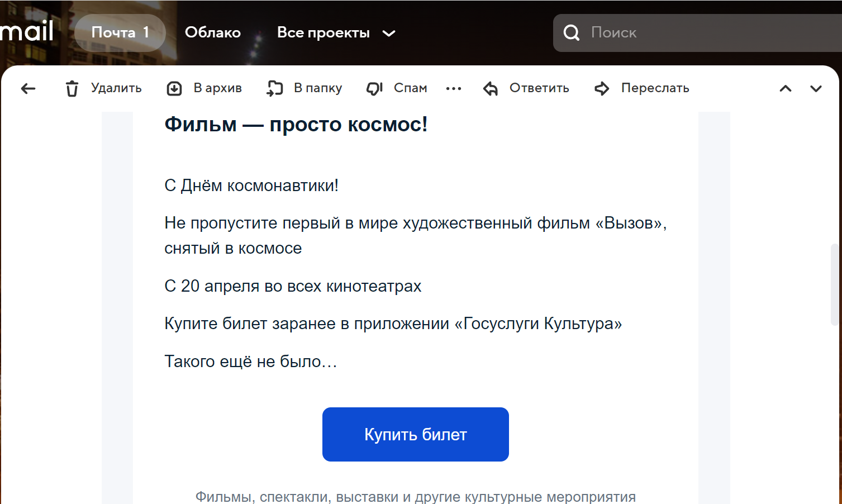Click the footer text Фильмы, спектакли, выставки

416,497
